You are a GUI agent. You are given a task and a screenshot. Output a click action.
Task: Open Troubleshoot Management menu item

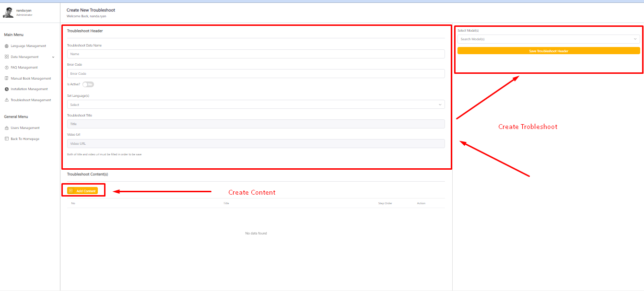(x=31, y=100)
